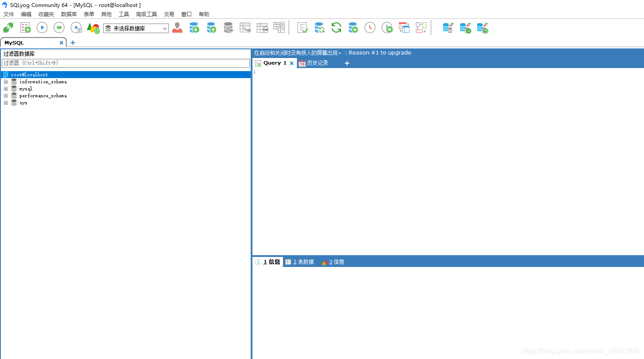Open the 帮助 menu

click(204, 14)
